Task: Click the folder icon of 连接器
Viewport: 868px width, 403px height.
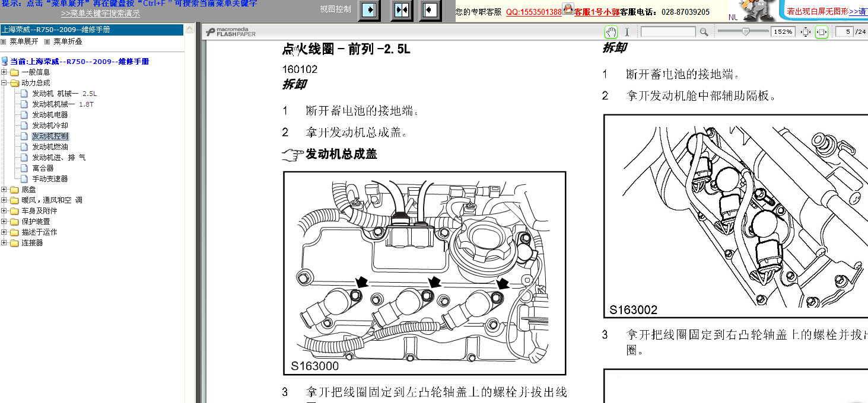Action: (x=14, y=243)
